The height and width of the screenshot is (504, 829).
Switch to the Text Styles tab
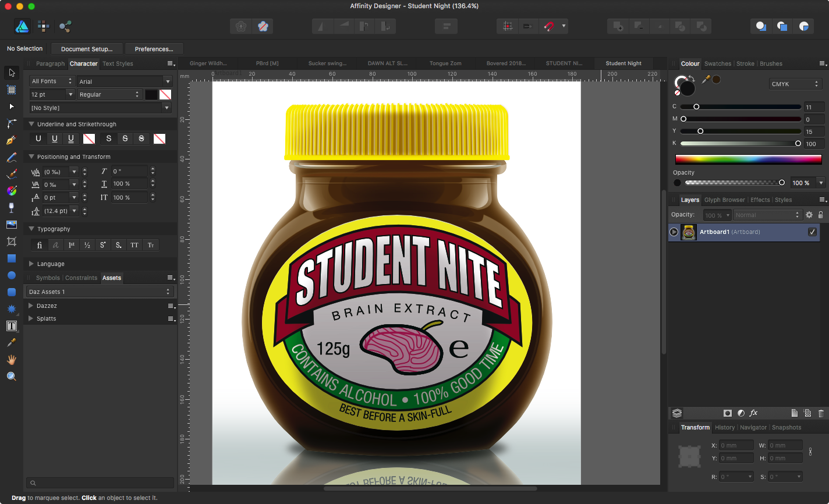118,63
